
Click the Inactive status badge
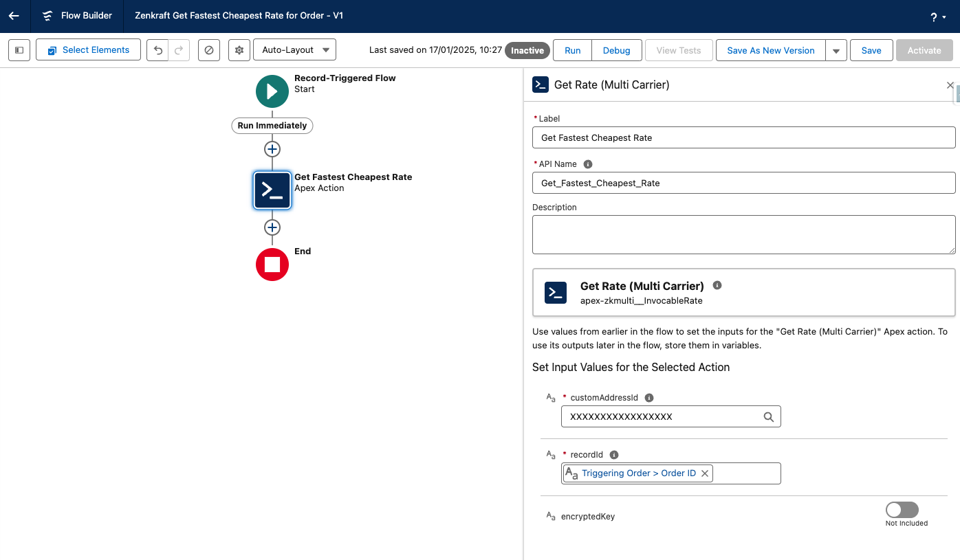pos(527,50)
